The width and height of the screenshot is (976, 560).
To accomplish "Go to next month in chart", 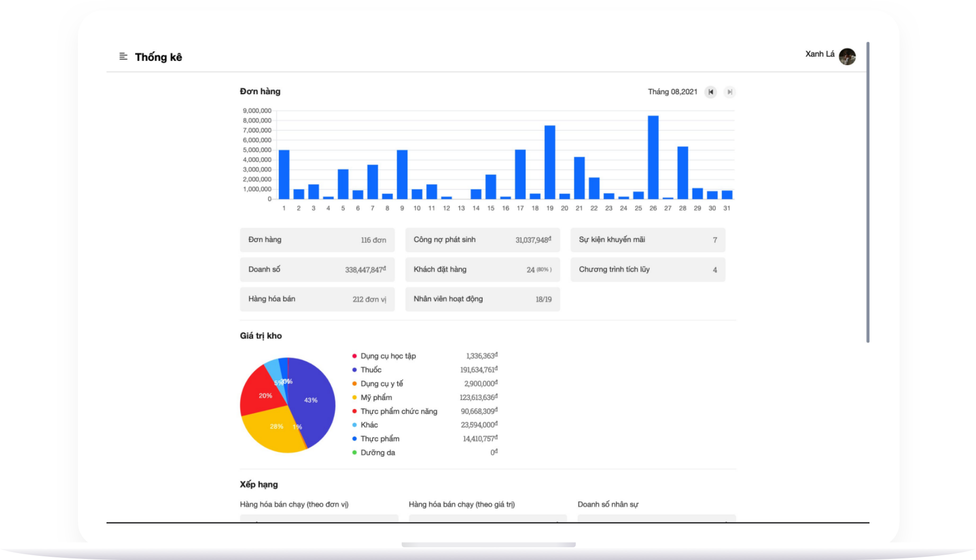I will [x=730, y=92].
